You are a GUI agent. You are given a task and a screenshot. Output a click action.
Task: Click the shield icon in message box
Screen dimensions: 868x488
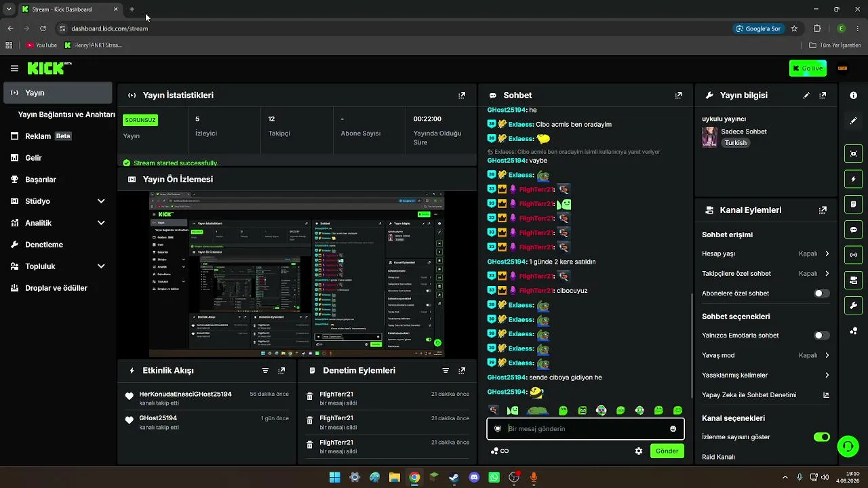pyautogui.click(x=498, y=428)
